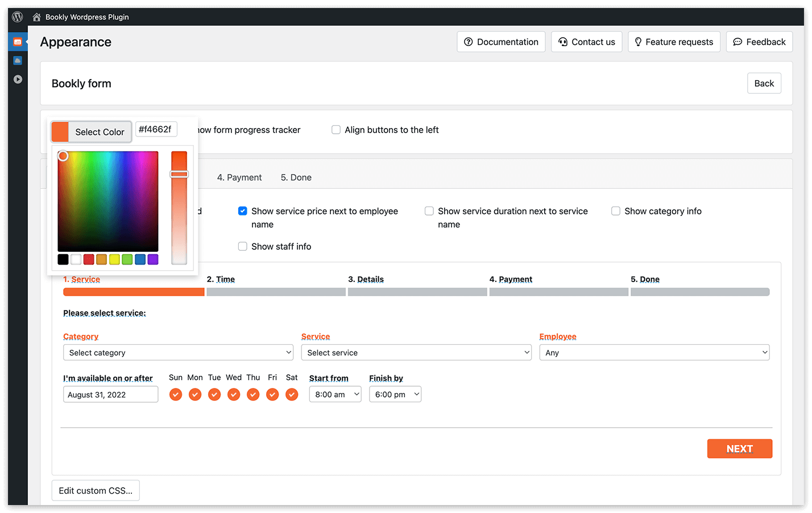Click the Category label
This screenshot has width=812, height=513.
[x=81, y=337]
